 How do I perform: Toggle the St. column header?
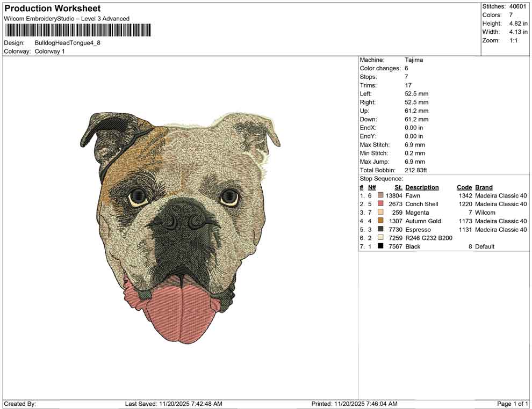[398, 187]
